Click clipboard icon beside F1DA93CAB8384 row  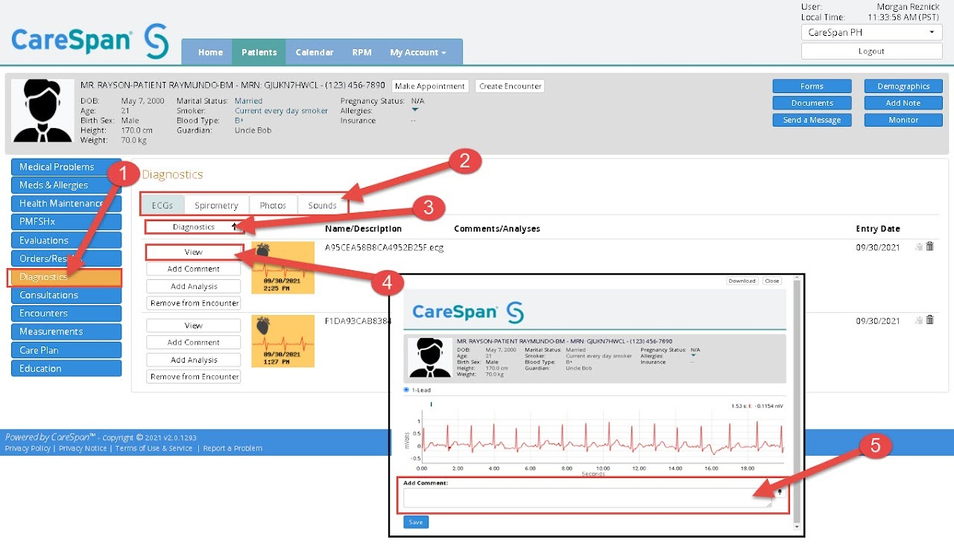(x=919, y=320)
